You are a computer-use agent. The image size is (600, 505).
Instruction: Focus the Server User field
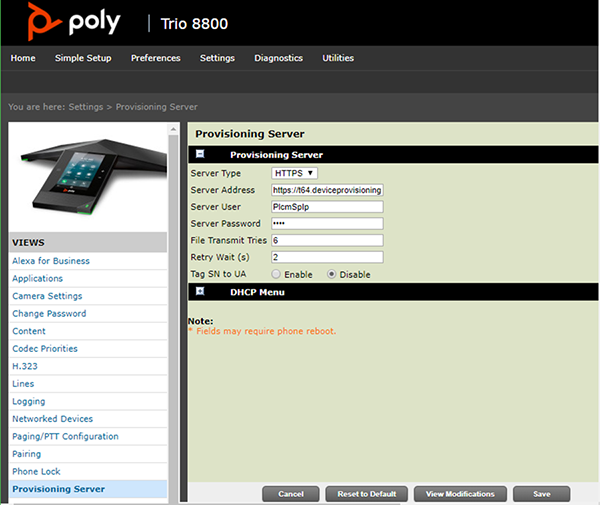328,207
